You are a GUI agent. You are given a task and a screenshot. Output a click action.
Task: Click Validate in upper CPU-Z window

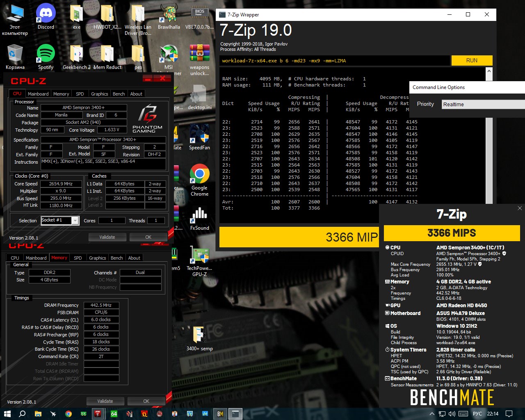[x=107, y=237]
